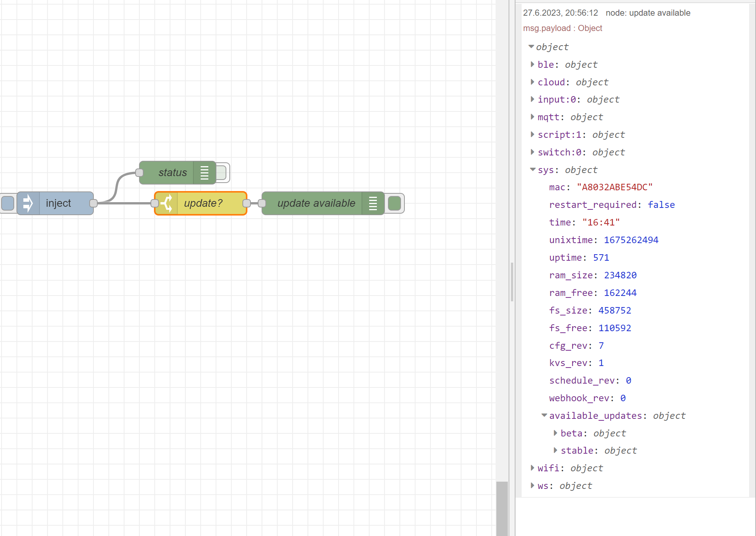Disable the update available debug node
This screenshot has height=536, width=756.
point(394,203)
